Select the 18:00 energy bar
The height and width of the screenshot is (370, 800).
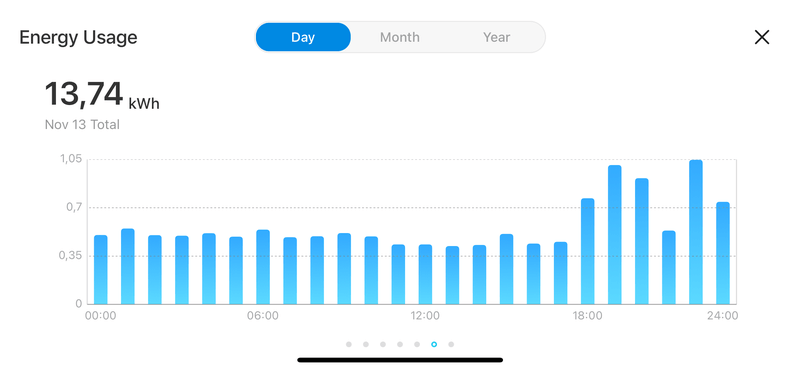(x=588, y=251)
